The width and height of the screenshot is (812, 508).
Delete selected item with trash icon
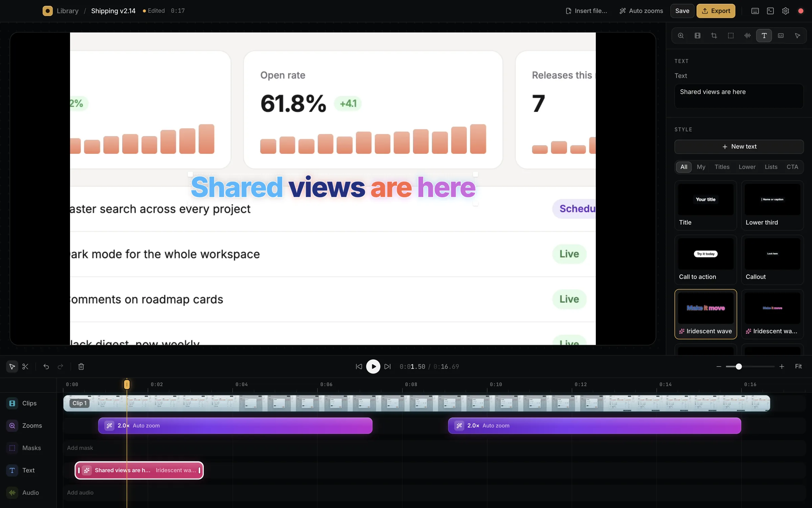tap(81, 366)
